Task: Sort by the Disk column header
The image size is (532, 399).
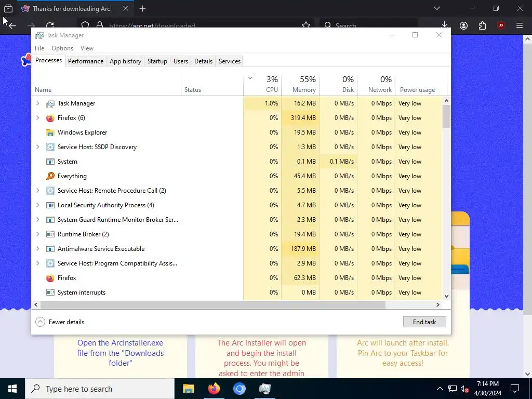Action: point(338,84)
